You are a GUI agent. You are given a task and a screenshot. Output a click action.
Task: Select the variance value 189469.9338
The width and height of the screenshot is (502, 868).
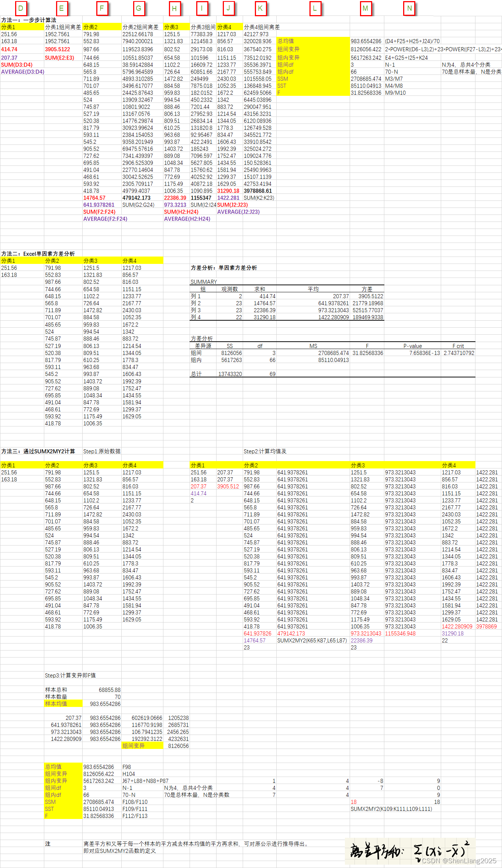pos(368,317)
